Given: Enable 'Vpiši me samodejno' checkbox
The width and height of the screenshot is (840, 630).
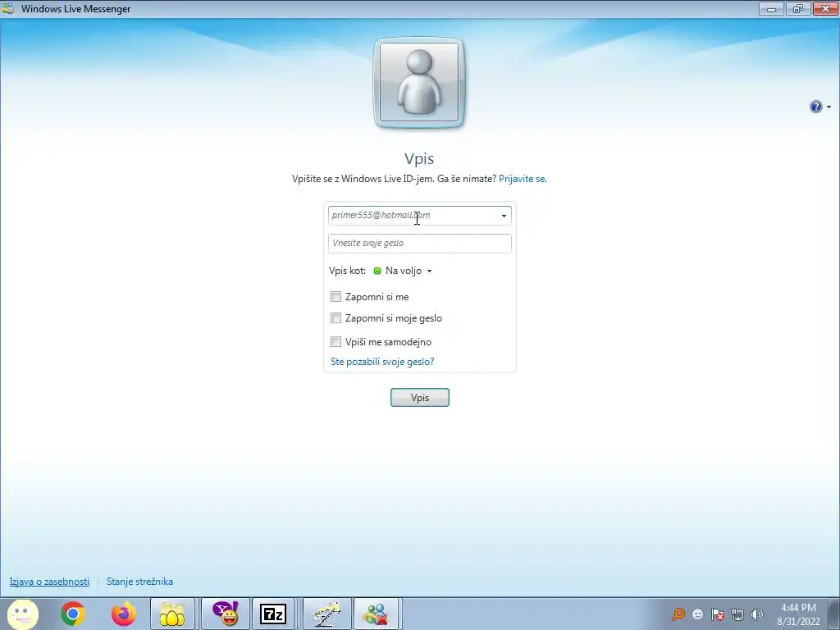Looking at the screenshot, I should [x=336, y=342].
